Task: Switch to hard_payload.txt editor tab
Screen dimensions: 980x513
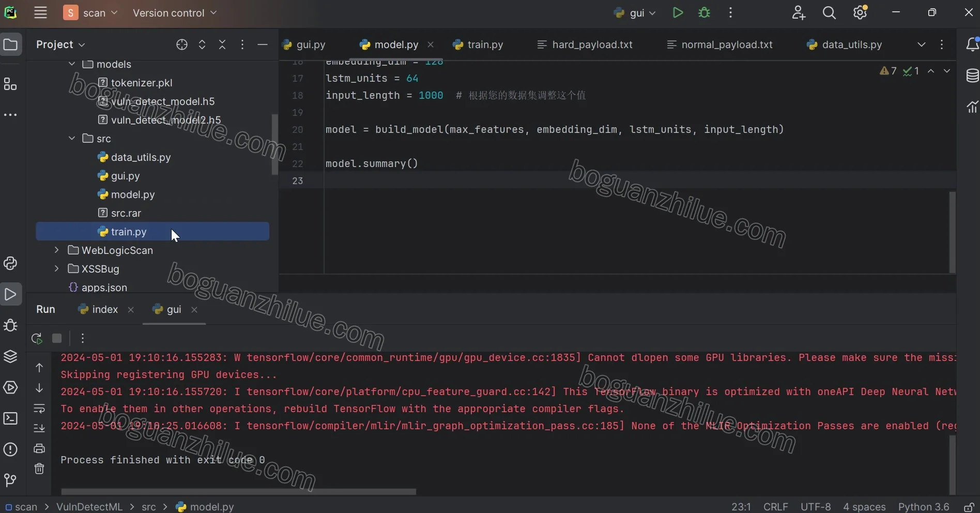Action: pyautogui.click(x=585, y=44)
